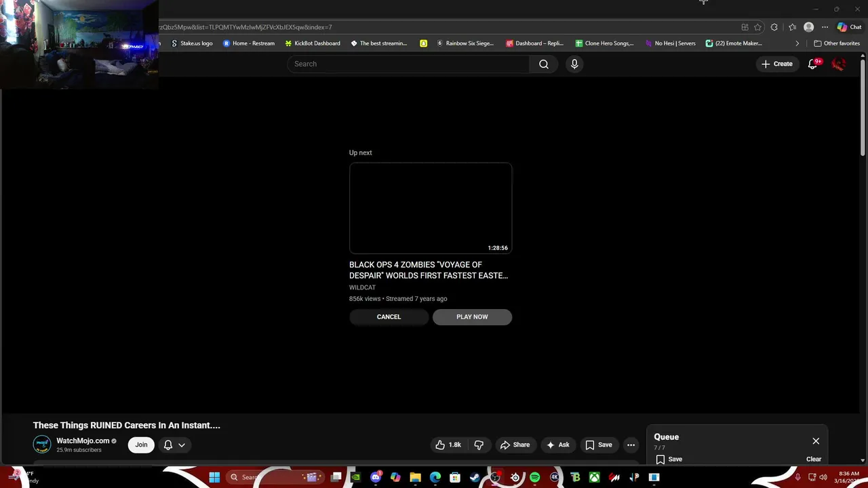The width and height of the screenshot is (868, 488).
Task: Open Discord from the taskbar
Action: [x=376, y=477]
